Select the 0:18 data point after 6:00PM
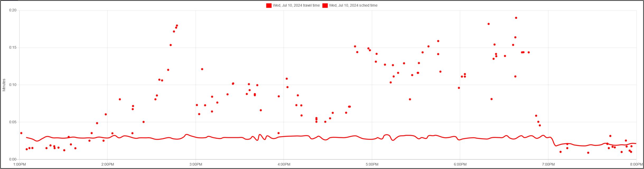Image resolution: width=644 pixels, height=169 pixels. click(x=489, y=24)
